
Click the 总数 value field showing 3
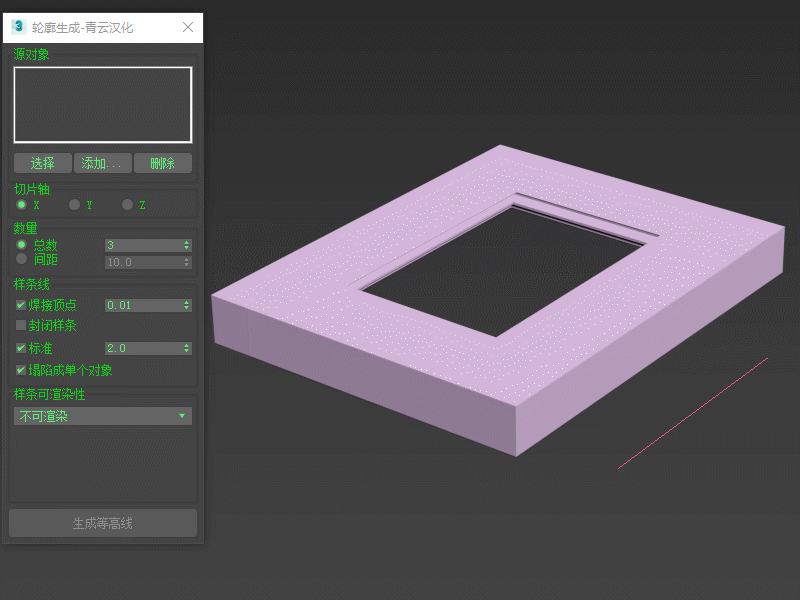click(142, 245)
